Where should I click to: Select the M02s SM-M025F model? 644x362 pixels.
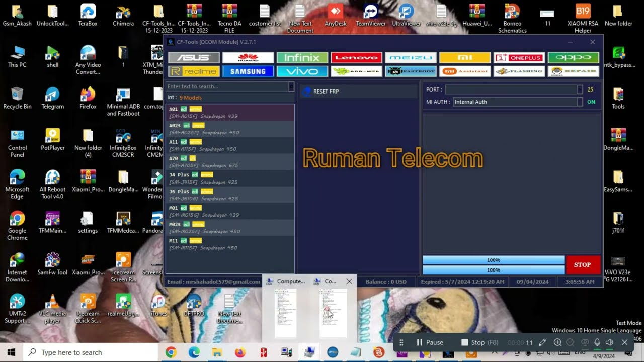(x=230, y=228)
